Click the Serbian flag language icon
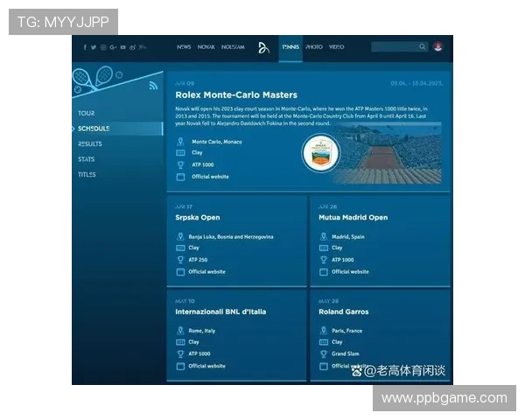This screenshot has height=420, width=525. pyautogui.click(x=438, y=46)
